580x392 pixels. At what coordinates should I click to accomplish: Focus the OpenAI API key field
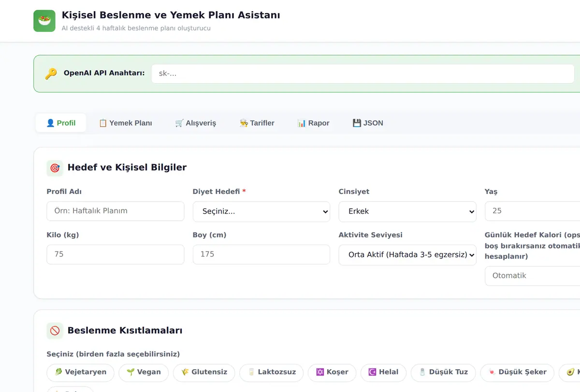point(363,74)
